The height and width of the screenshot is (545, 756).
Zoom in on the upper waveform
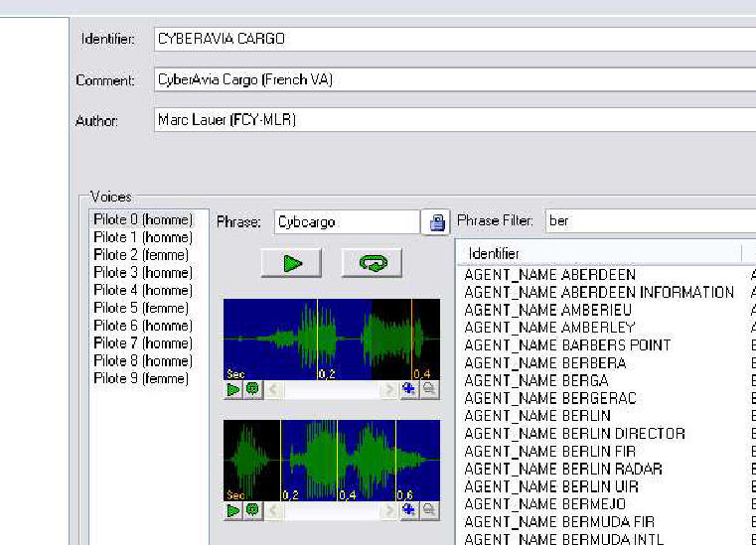pyautogui.click(x=409, y=390)
